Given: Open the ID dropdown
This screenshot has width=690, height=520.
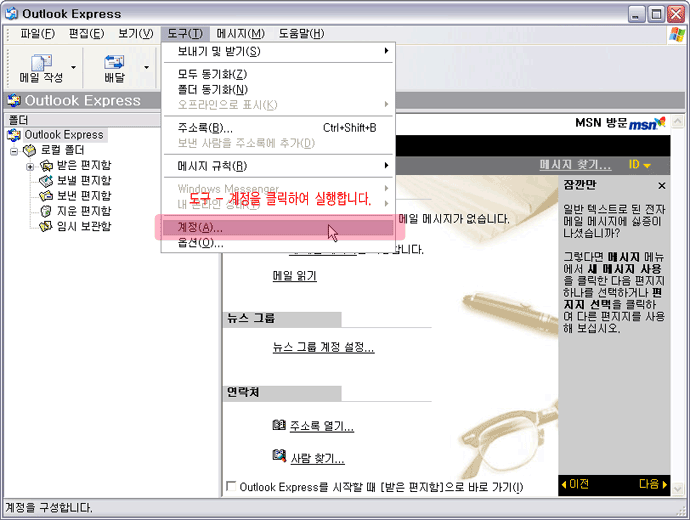Looking at the screenshot, I should tap(640, 165).
